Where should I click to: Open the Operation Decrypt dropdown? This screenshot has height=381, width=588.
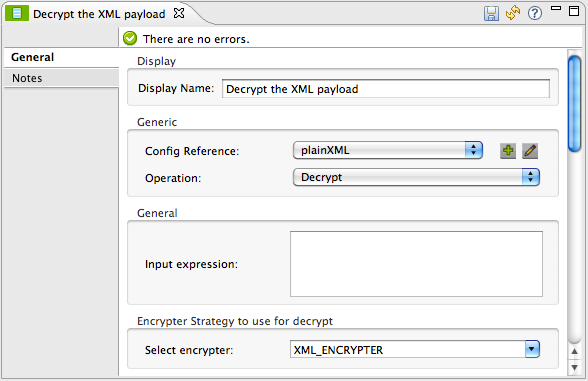click(416, 177)
